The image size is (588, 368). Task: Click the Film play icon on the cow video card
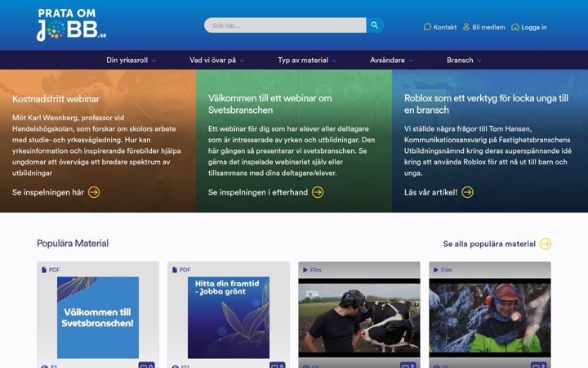point(305,270)
